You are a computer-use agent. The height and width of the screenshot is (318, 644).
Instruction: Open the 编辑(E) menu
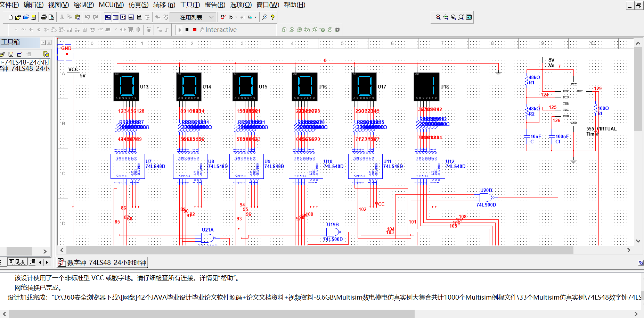click(34, 5)
